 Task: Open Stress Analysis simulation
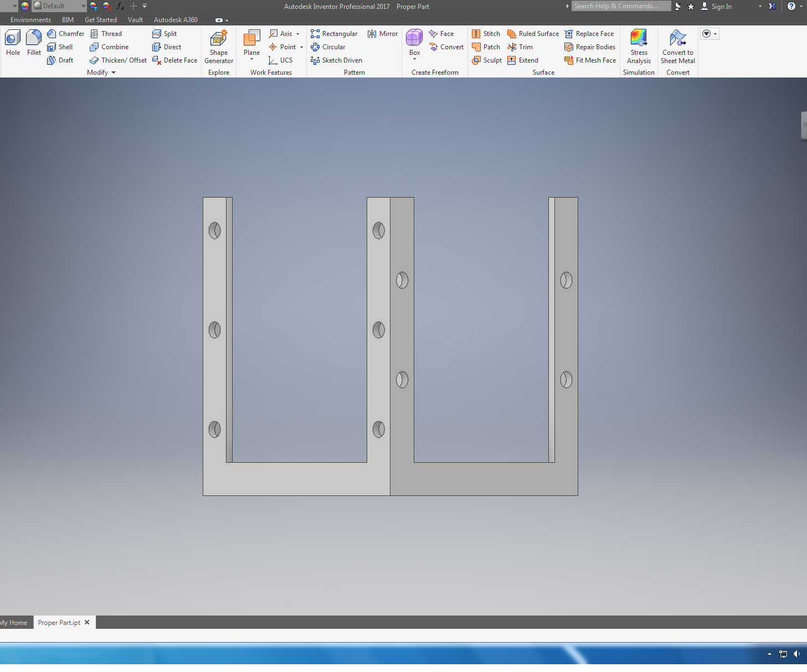(x=639, y=47)
